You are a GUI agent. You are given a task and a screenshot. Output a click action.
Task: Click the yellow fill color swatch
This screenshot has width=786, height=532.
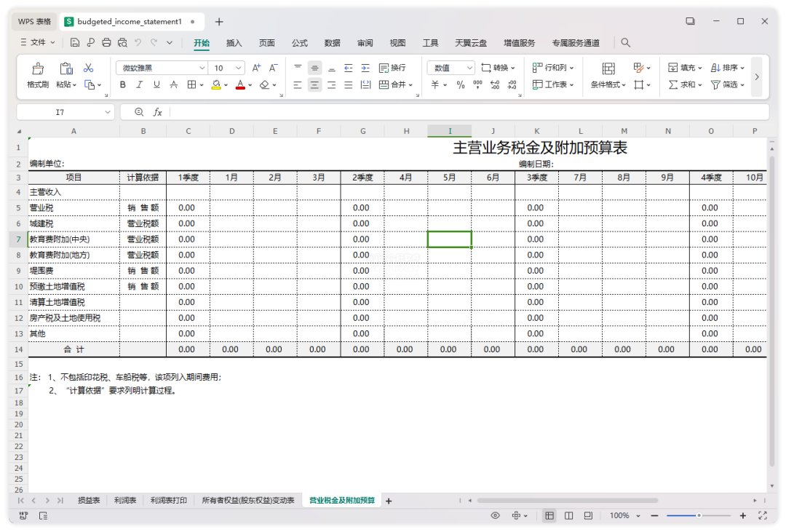pos(216,85)
